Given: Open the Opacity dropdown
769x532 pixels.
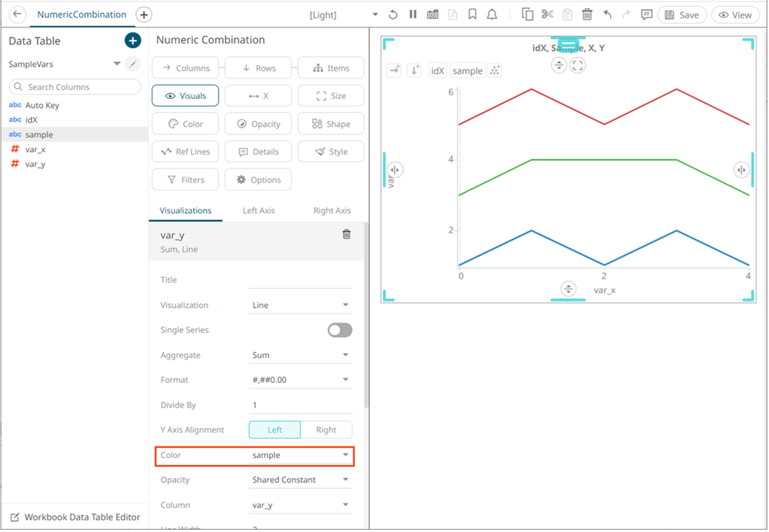Looking at the screenshot, I should click(x=300, y=480).
